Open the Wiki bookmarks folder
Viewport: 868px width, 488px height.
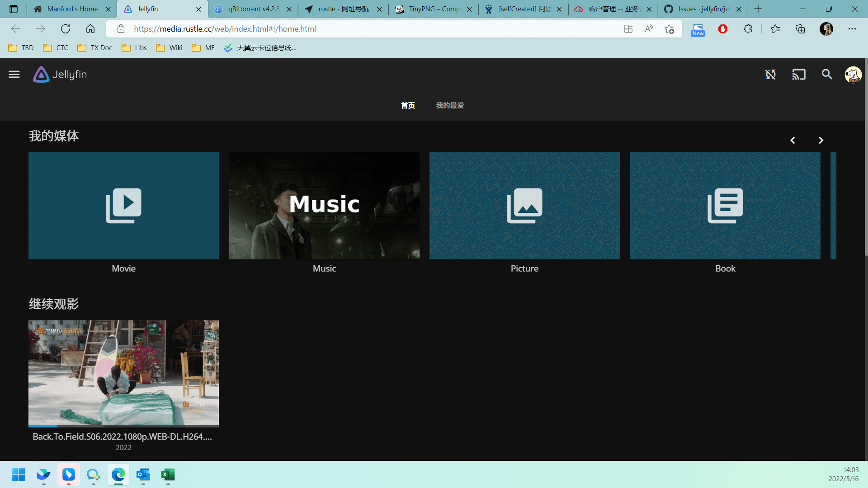[x=170, y=48]
